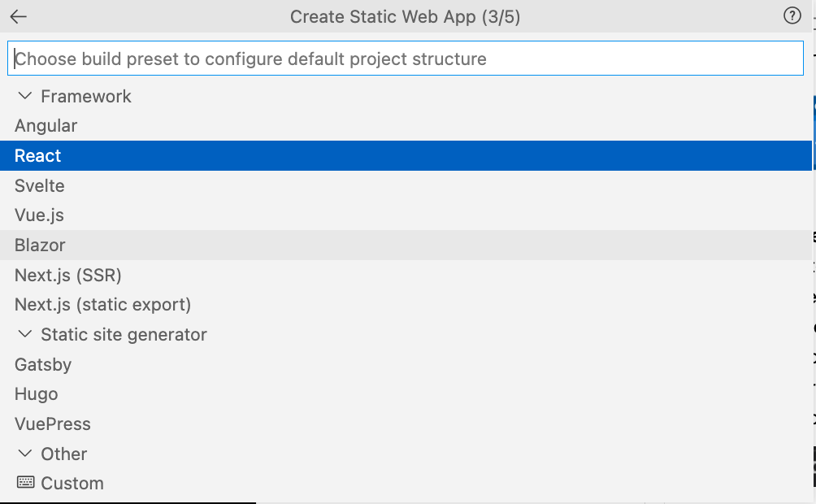Pick the Vue.js preset
This screenshot has height=504, width=816.
39,215
